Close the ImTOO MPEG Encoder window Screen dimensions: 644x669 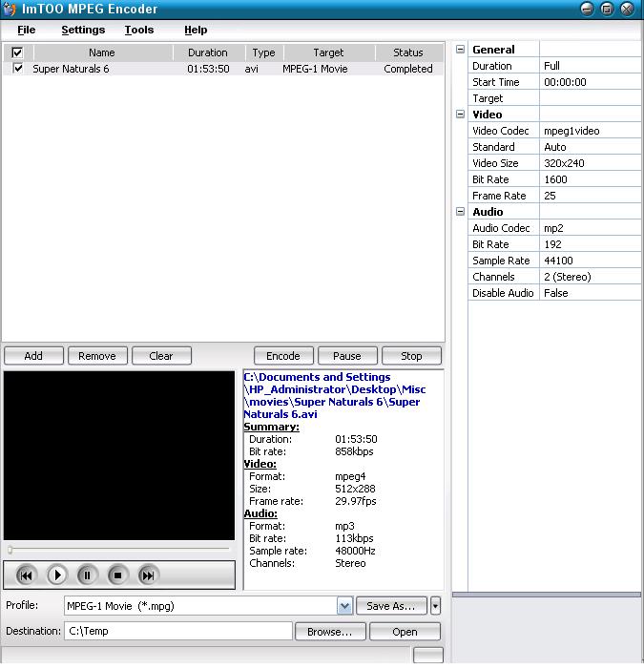coord(627,9)
